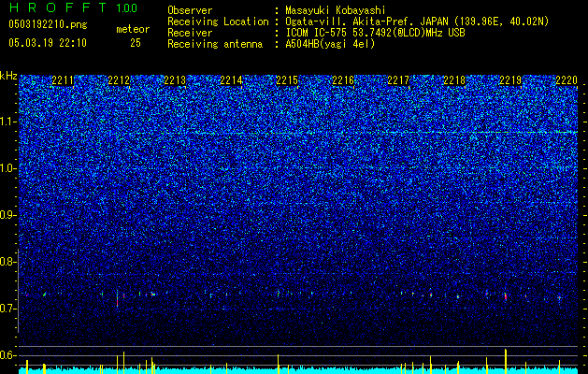
Task: Click the 2217 time marker
Action: (398, 80)
